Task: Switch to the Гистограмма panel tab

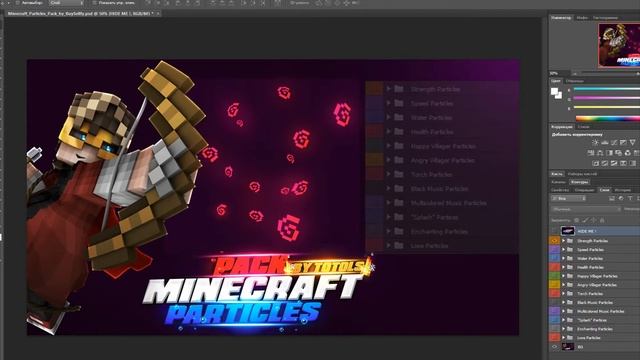Action: (605, 18)
